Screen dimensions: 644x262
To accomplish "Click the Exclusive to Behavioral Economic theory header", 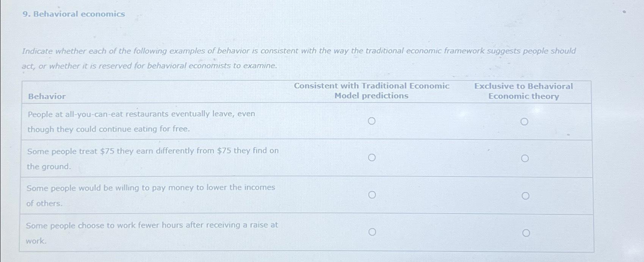I will (x=523, y=91).
